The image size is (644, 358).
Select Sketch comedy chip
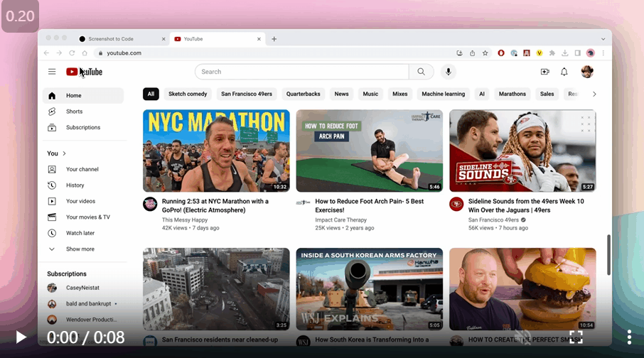point(188,94)
